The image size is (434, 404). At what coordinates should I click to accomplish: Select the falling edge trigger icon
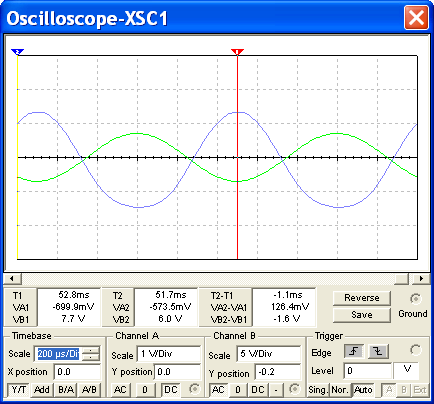tap(378, 351)
